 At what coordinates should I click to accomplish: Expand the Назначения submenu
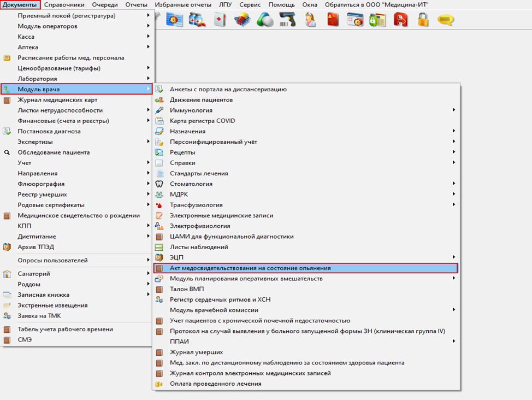coord(306,131)
